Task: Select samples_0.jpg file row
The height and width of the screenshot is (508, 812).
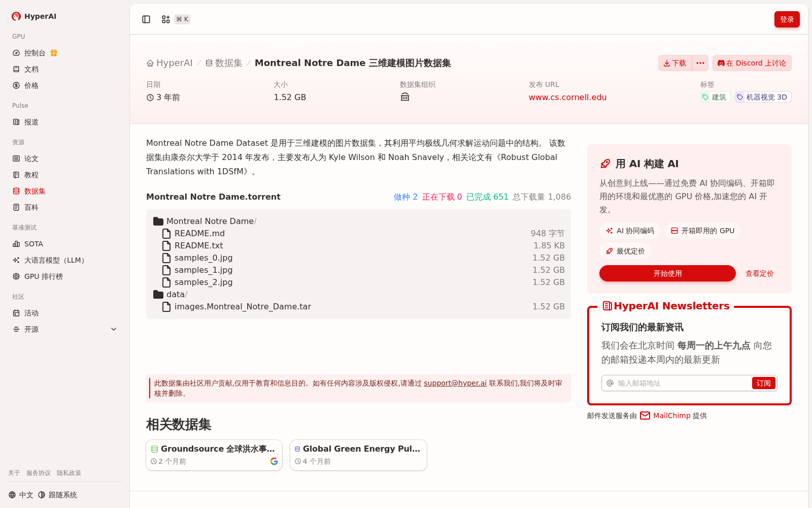Action: click(358, 258)
